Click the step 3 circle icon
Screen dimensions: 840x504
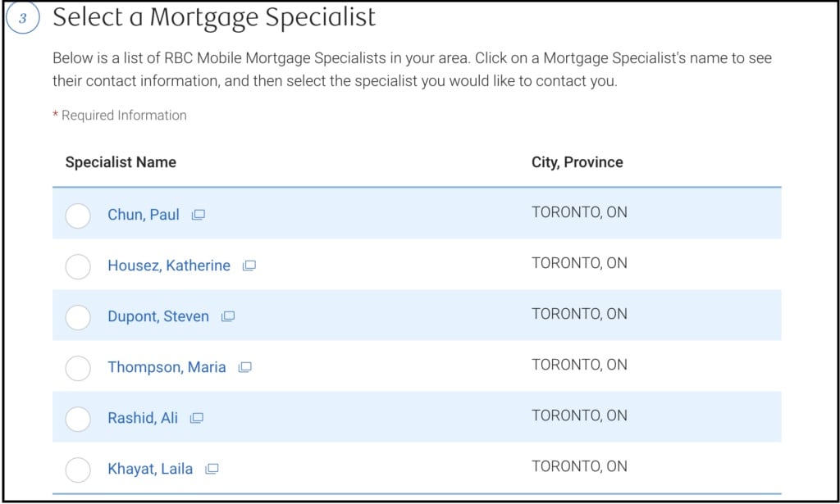click(24, 20)
